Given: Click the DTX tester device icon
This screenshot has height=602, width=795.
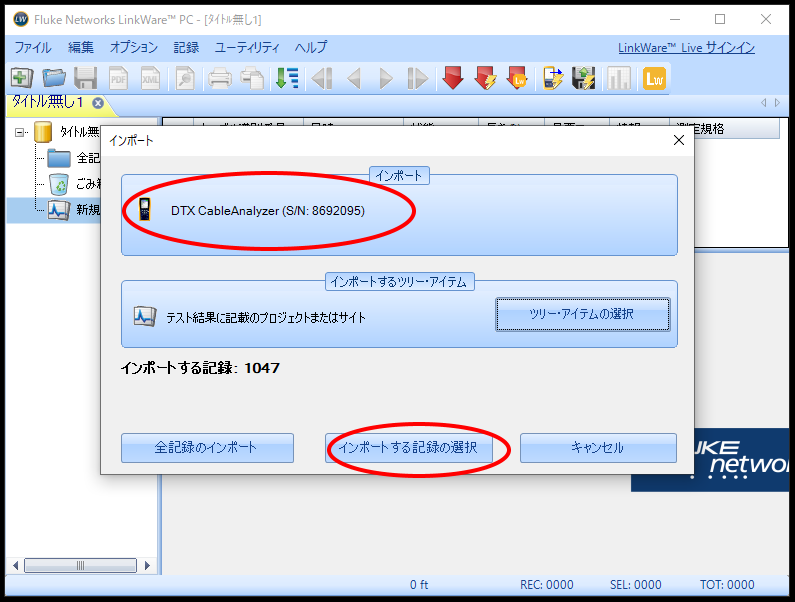Looking at the screenshot, I should (145, 209).
